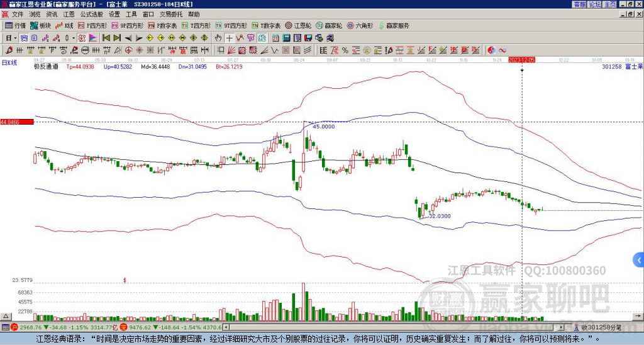The width and height of the screenshot is (644, 345).
Task: Open the 交易委托 menu
Action: 171,14
